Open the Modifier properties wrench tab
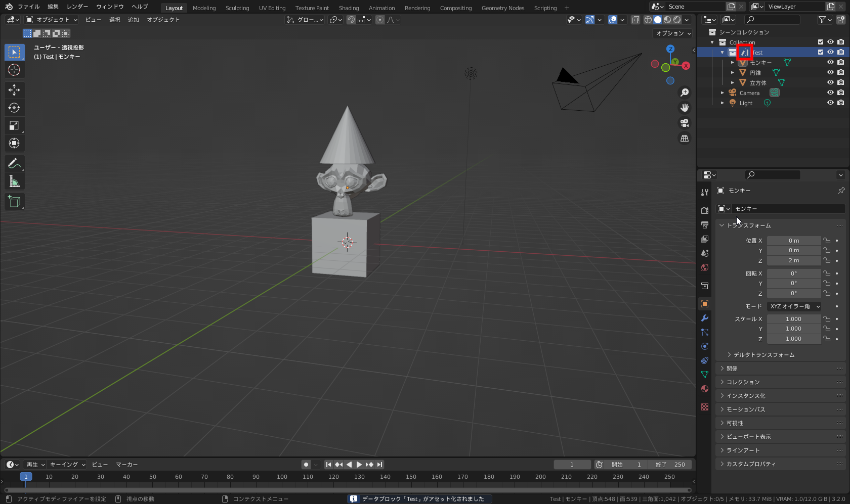850x504 pixels. coord(705,318)
